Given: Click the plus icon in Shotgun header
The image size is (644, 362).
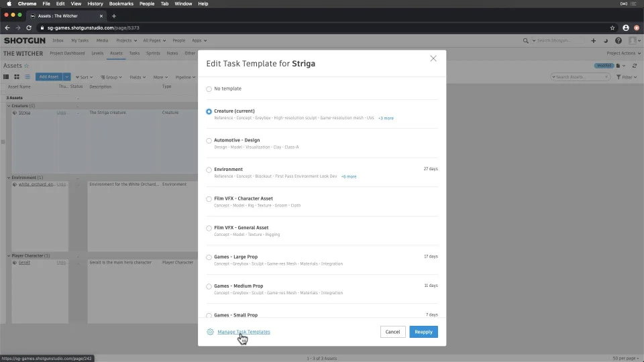Looking at the screenshot, I should click(x=593, y=41).
